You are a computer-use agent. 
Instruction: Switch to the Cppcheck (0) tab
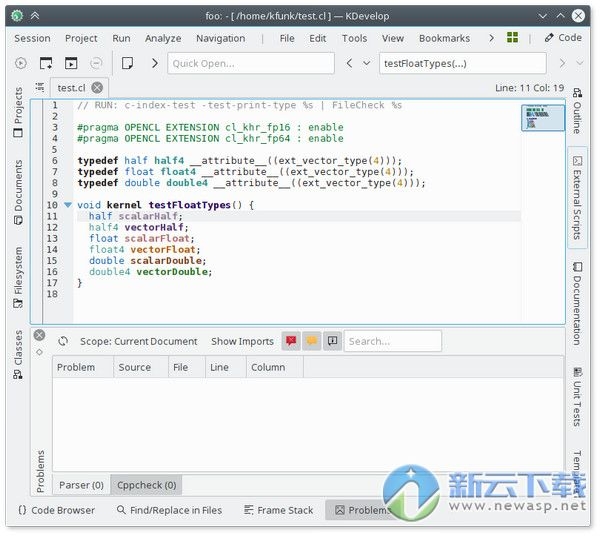pos(146,485)
